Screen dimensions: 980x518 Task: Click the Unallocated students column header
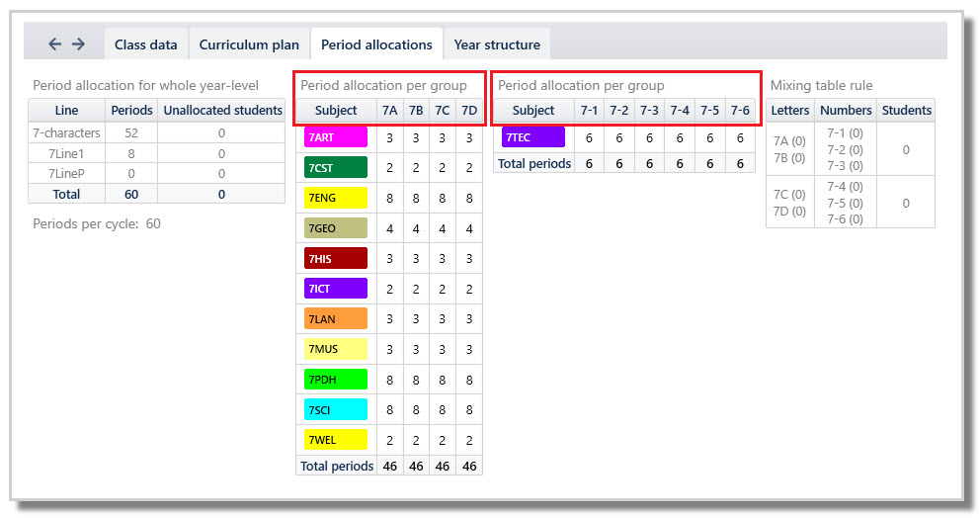(222, 110)
